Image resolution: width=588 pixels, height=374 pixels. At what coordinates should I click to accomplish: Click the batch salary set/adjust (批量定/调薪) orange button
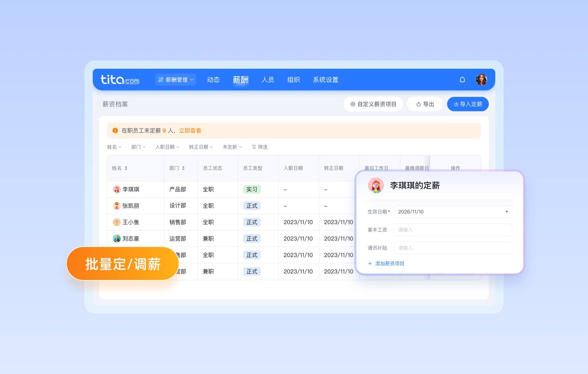point(123,263)
